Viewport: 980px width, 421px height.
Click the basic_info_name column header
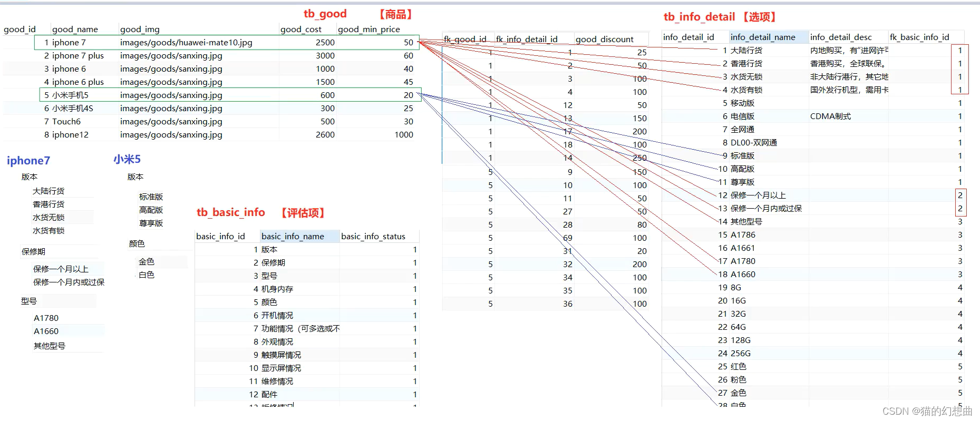[x=293, y=237]
